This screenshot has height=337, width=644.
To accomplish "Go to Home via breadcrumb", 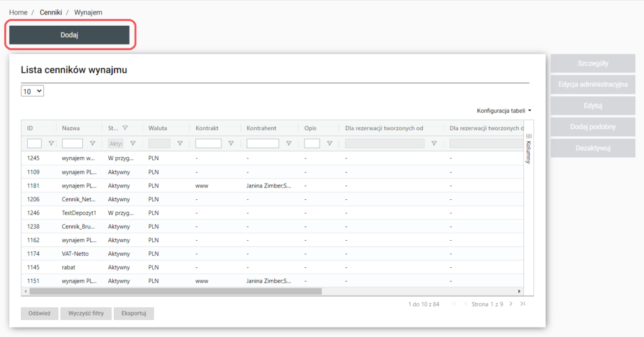I will click(x=18, y=13).
